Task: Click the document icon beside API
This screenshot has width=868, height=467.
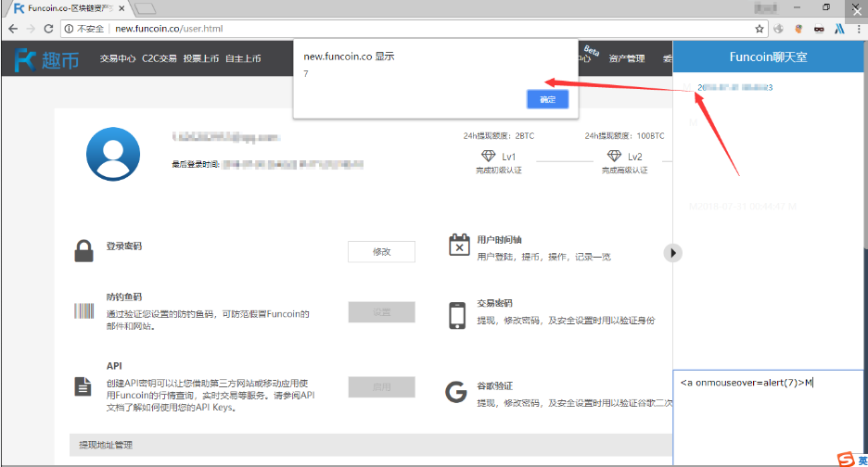Action: click(83, 386)
